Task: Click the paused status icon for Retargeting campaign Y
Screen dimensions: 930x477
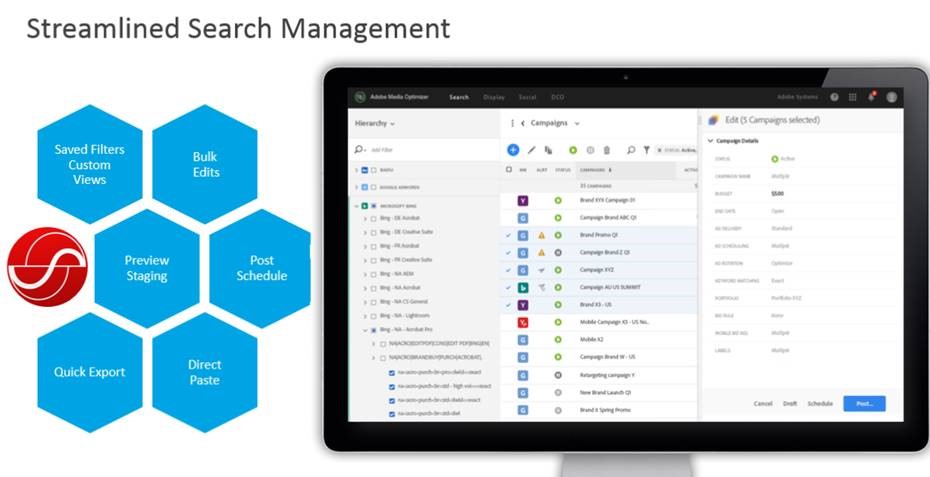Action: coord(558,375)
